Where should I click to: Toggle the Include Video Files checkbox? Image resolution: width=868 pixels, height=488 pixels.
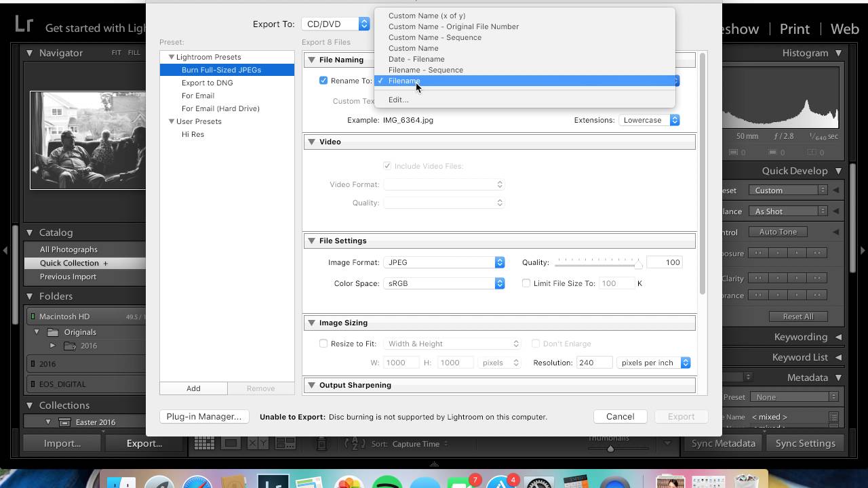pyautogui.click(x=387, y=166)
